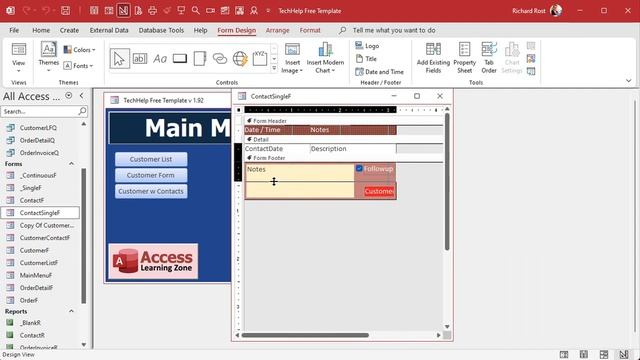Select the ContactDate field in Detail section

click(x=277, y=149)
